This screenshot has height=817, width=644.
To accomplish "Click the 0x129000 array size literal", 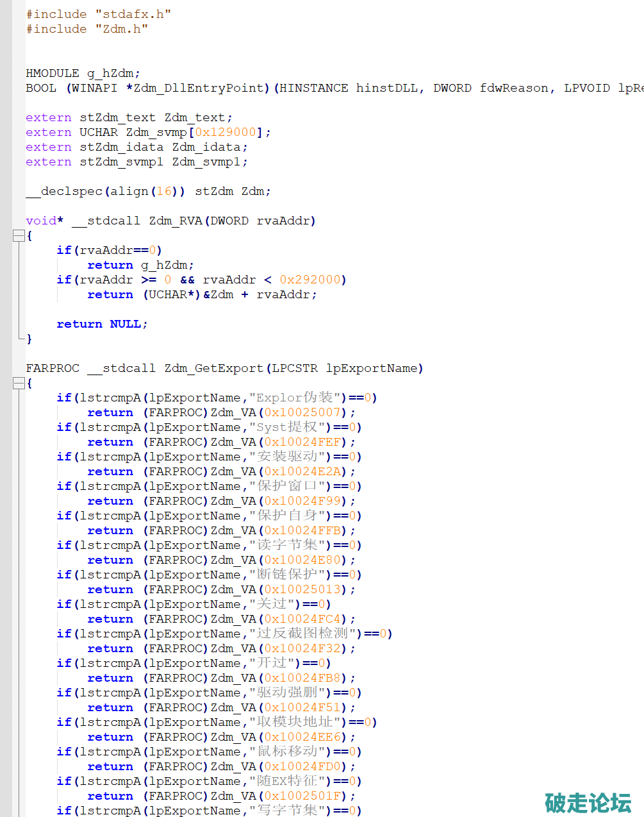I will [x=226, y=132].
